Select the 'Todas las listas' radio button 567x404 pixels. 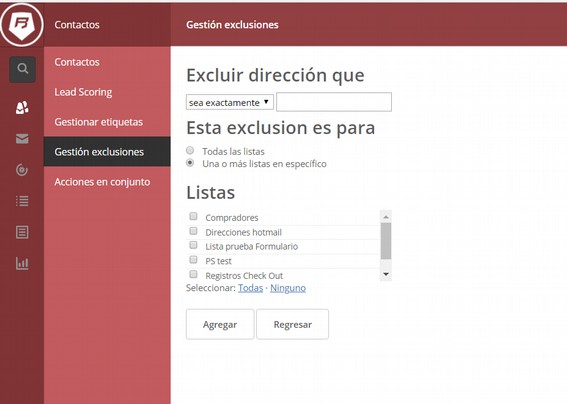coord(190,150)
